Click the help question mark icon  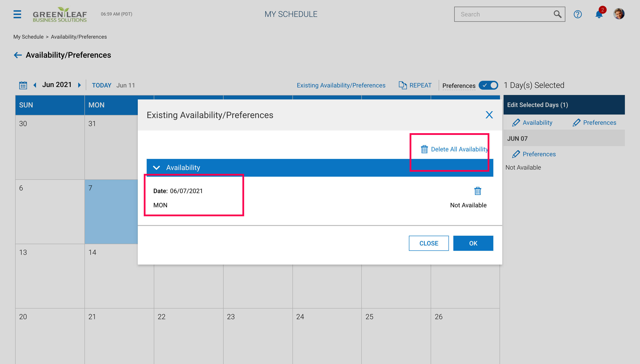[577, 14]
